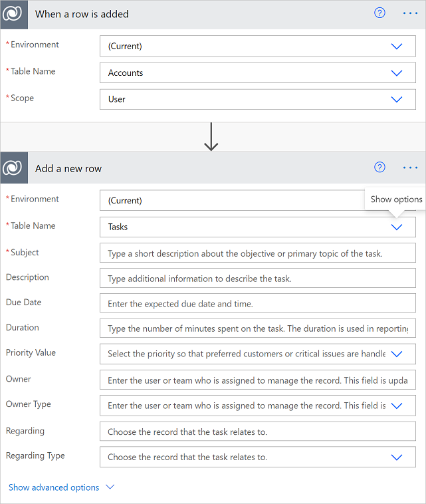Click the arrow connector between the steps

pyautogui.click(x=211, y=136)
